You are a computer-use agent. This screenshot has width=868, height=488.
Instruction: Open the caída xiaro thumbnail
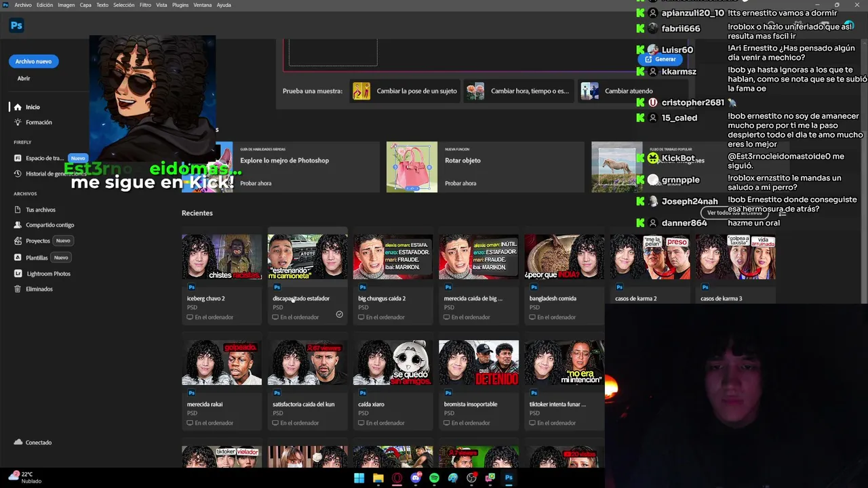click(393, 363)
